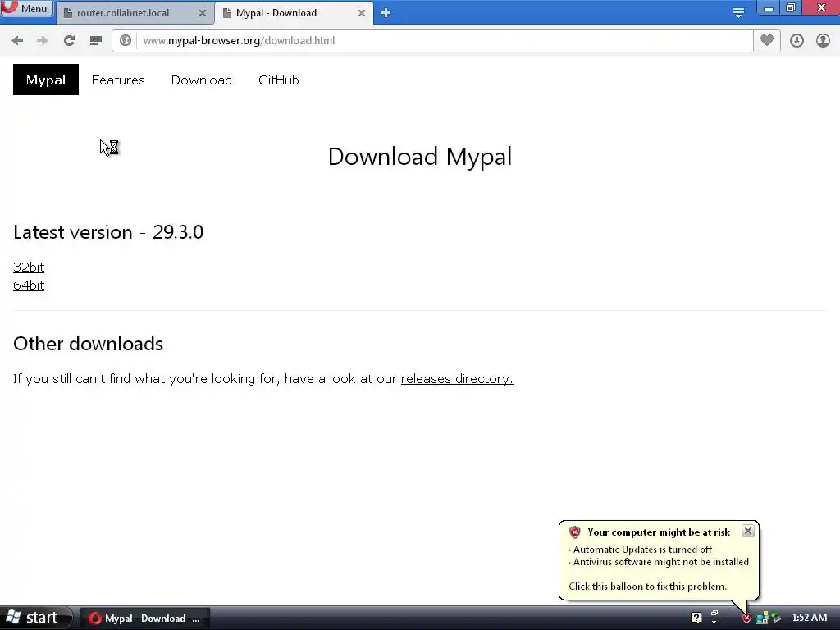This screenshot has width=840, height=630.
Task: Show site info globe badge
Action: coord(126,41)
